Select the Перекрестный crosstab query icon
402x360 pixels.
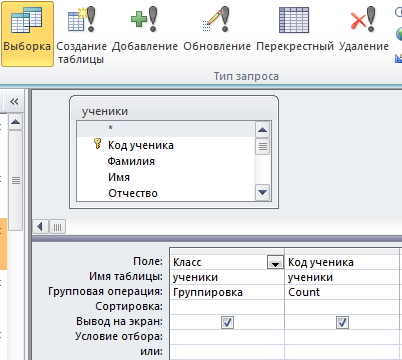[295, 28]
